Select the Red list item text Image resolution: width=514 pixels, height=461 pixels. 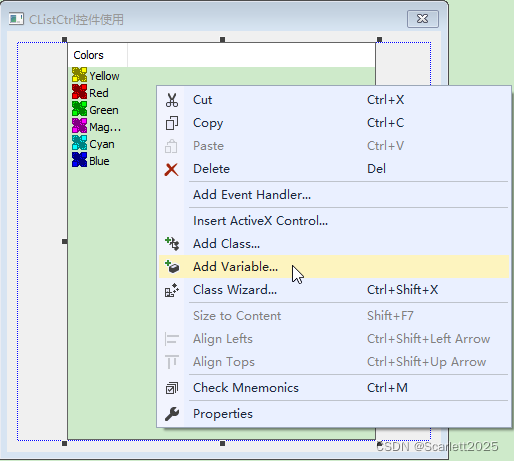click(x=99, y=93)
